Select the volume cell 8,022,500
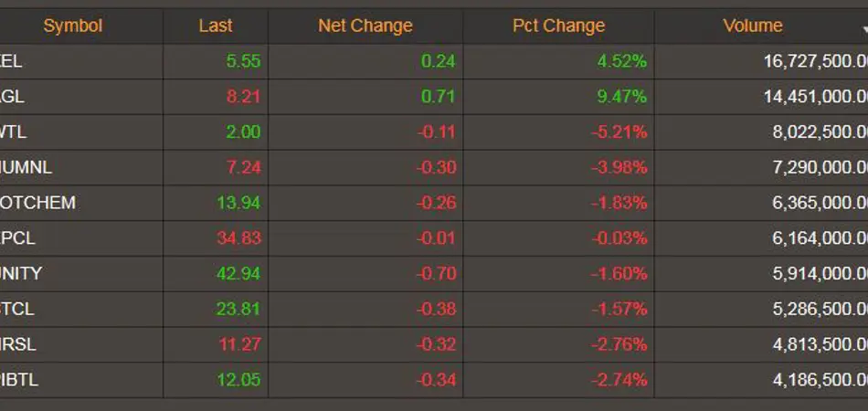Screen dimensions: 868x411 819,132
